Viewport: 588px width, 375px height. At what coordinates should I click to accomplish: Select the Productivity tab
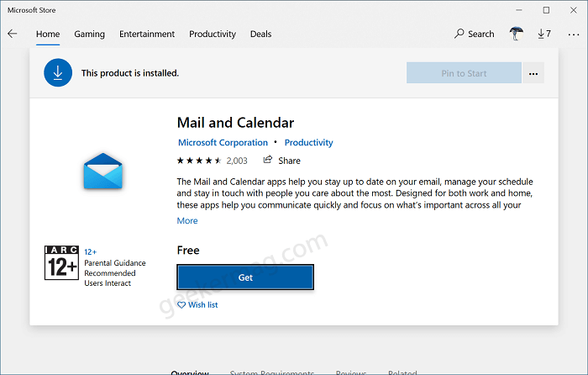(213, 34)
